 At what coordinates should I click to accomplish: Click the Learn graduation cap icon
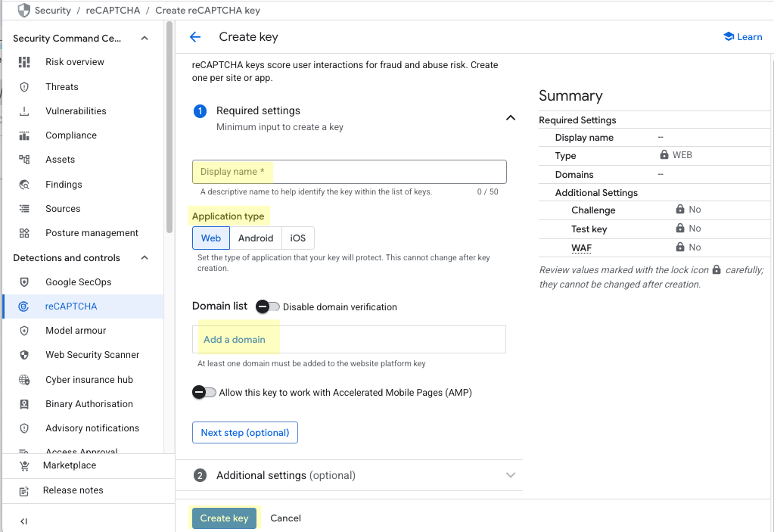click(729, 36)
